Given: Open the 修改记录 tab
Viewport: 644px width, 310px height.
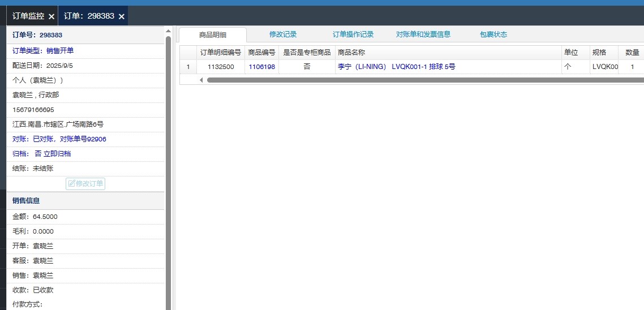Looking at the screenshot, I should (x=283, y=35).
